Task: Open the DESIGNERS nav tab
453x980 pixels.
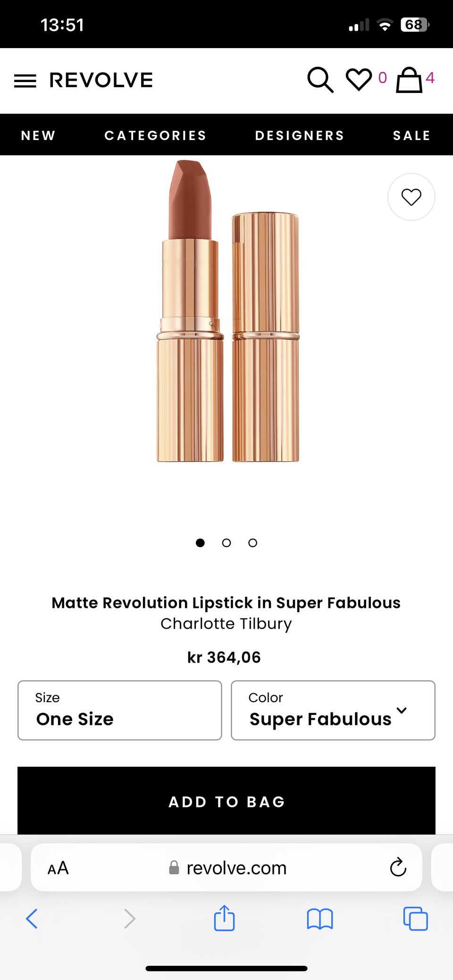Action: [300, 135]
